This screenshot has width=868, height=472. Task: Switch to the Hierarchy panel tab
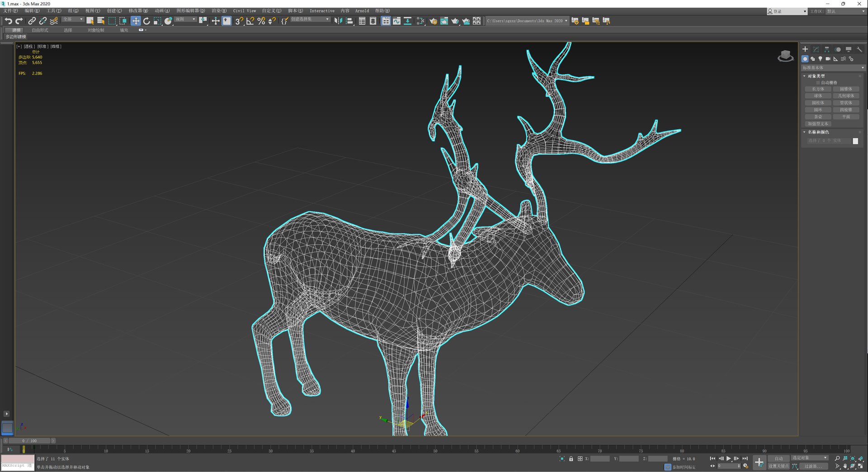pyautogui.click(x=827, y=49)
